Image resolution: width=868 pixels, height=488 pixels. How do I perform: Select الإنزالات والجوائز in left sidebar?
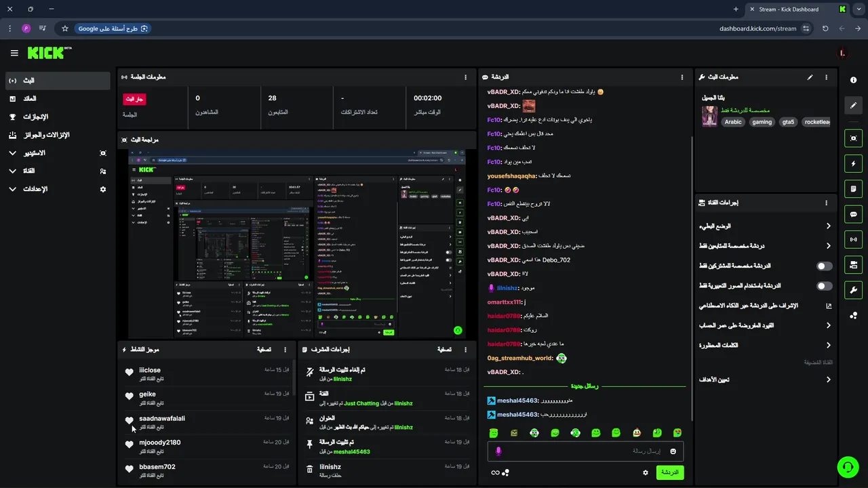57,135
